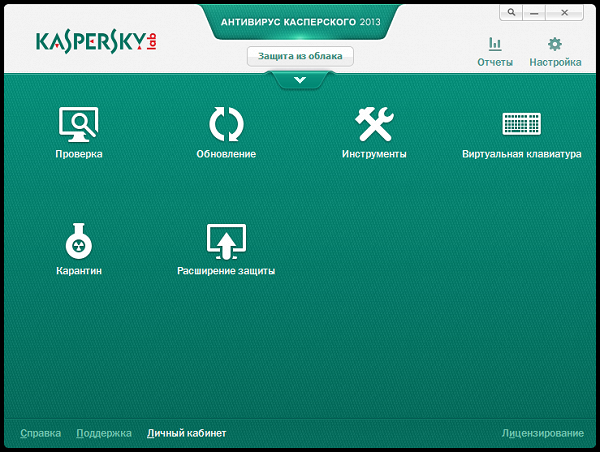This screenshot has height=452, width=600.
Task: Open the Карантин flask icon
Action: point(79,241)
